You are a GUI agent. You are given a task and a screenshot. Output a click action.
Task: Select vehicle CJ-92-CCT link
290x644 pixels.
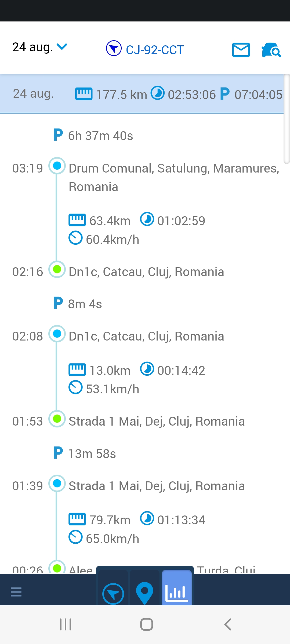[155, 50]
